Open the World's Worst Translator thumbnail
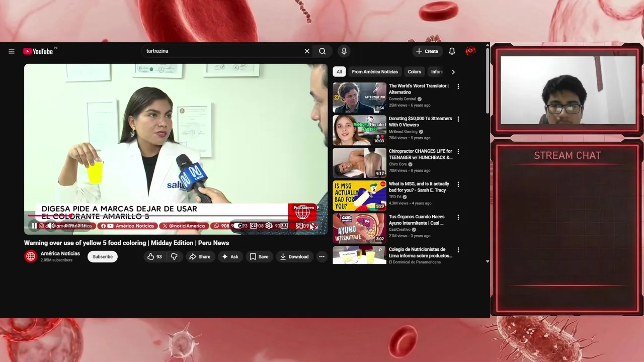Image resolution: width=644 pixels, height=362 pixels. tap(359, 98)
